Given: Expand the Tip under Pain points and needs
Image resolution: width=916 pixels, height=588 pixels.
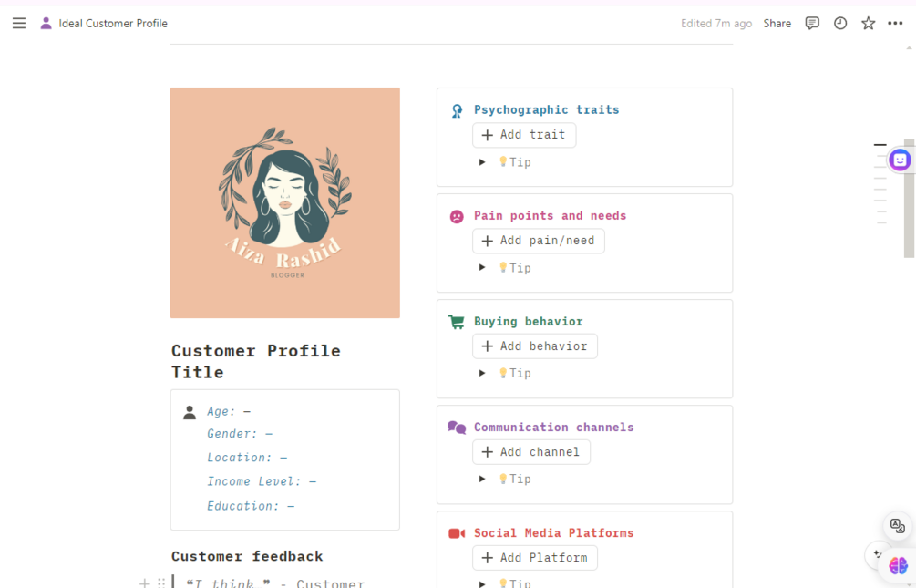Looking at the screenshot, I should 483,268.
